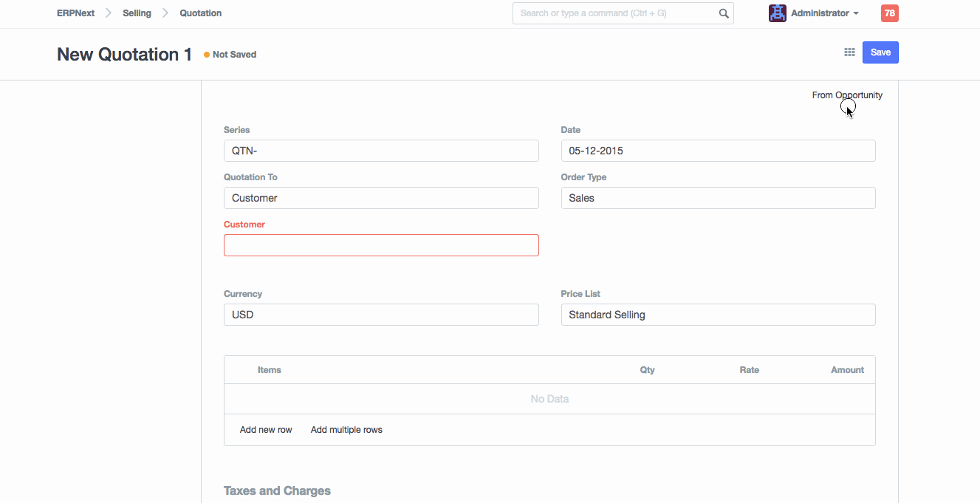Click the search magnifier icon
Viewport: 980px width, 503px height.
724,13
